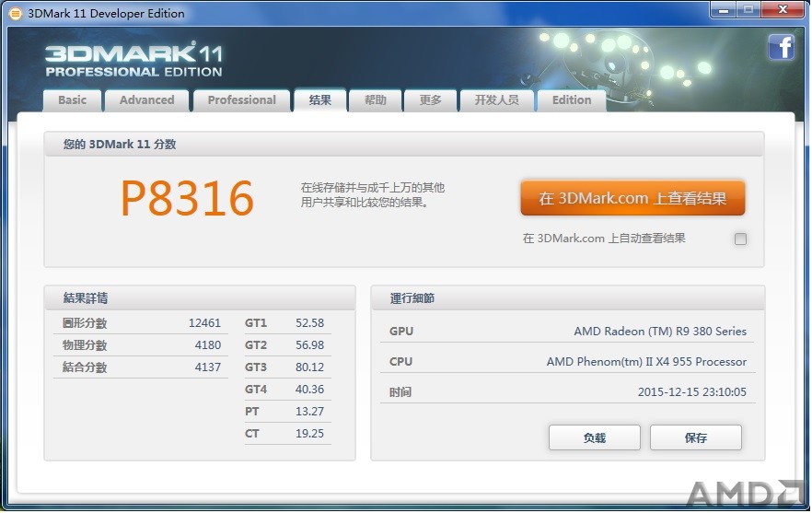The height and width of the screenshot is (513, 812).
Task: Click the 3DMark 11 Professional Edition logo
Action: click(x=134, y=60)
